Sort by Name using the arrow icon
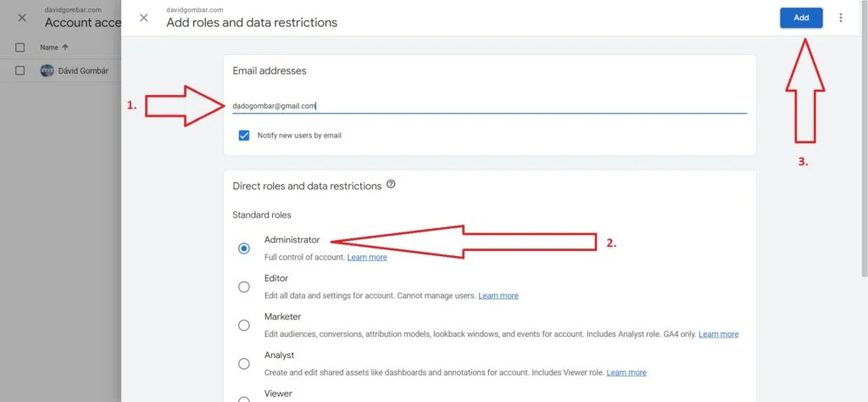This screenshot has width=868, height=402. point(65,47)
